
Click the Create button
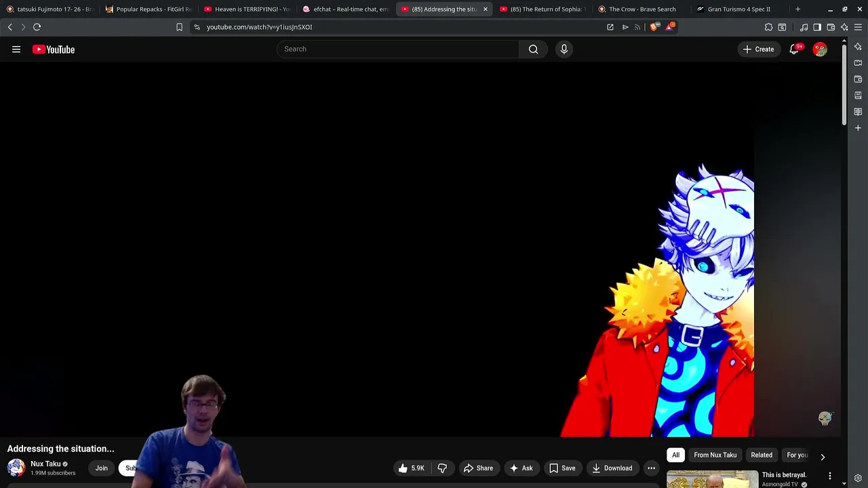[x=758, y=49]
